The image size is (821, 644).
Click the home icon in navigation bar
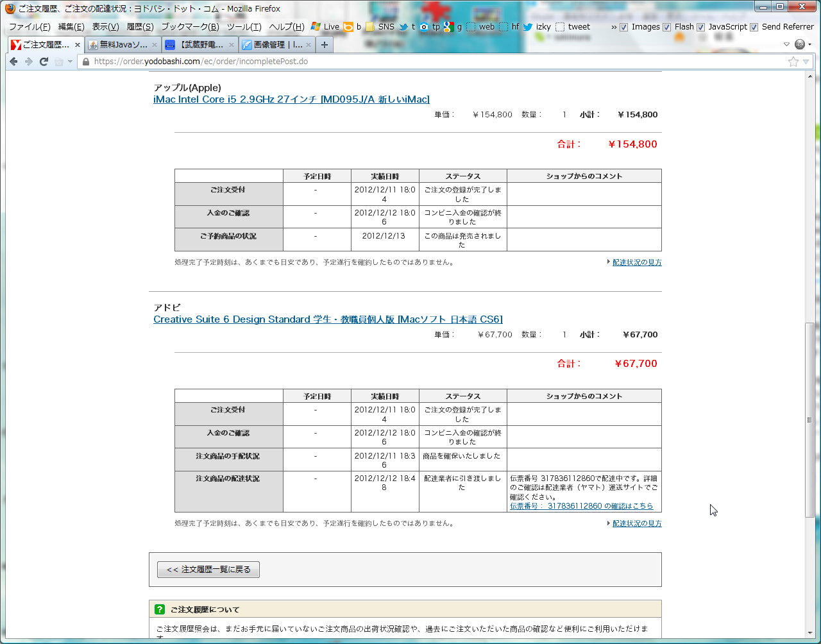click(59, 62)
